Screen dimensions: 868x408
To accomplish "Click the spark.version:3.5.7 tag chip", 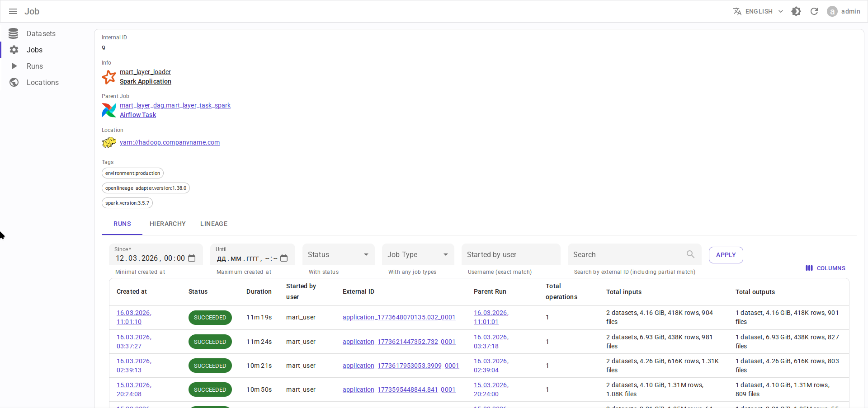I will click(x=127, y=203).
